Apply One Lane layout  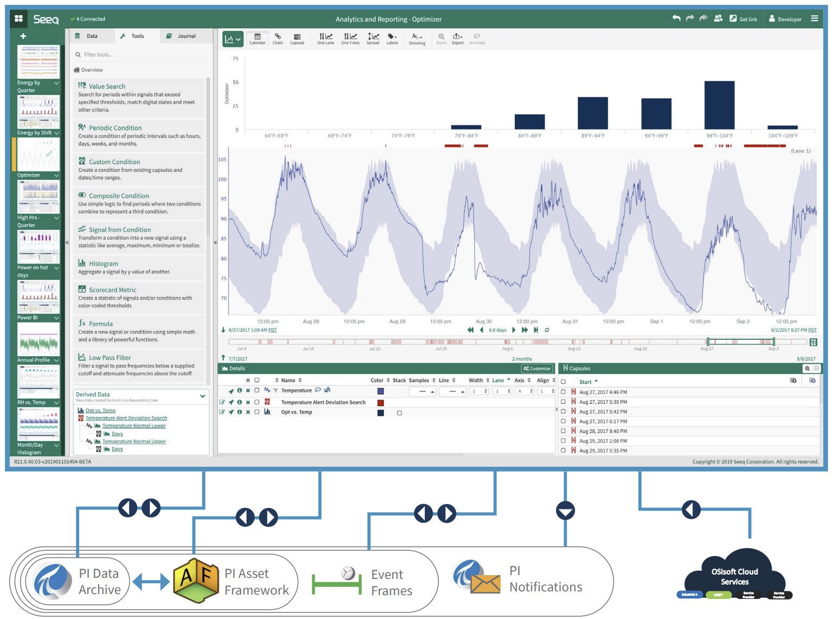(x=326, y=38)
